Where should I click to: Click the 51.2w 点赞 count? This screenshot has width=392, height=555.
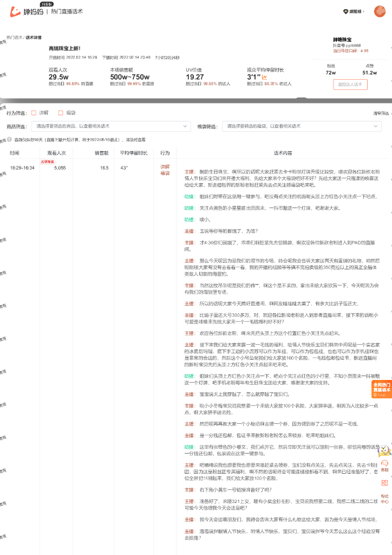pyautogui.click(x=370, y=73)
